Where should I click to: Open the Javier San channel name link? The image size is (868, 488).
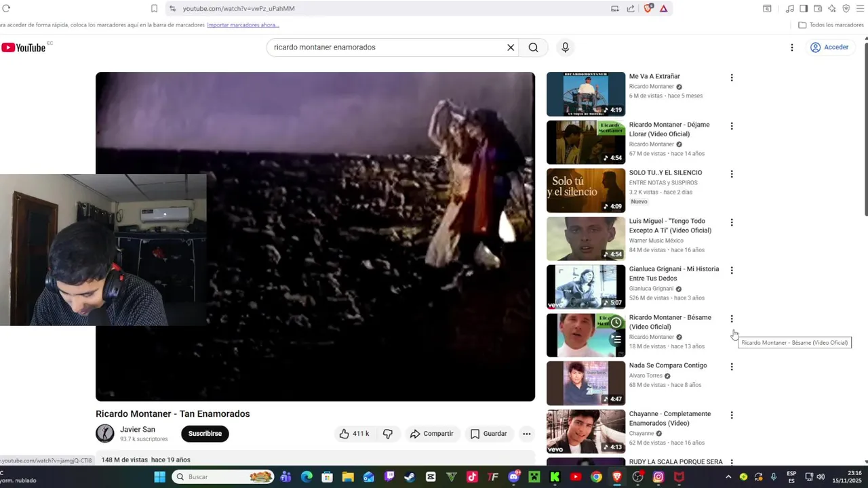click(x=138, y=430)
